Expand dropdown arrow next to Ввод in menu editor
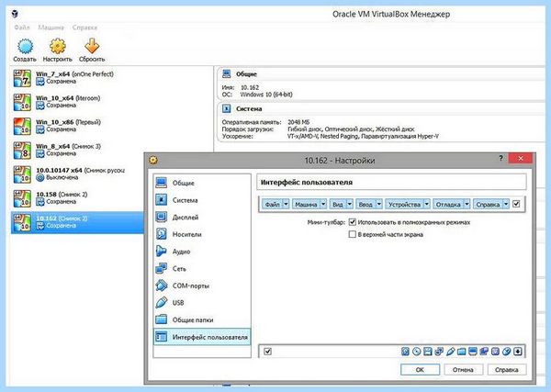Image resolution: width=551 pixels, height=392 pixels. click(378, 204)
